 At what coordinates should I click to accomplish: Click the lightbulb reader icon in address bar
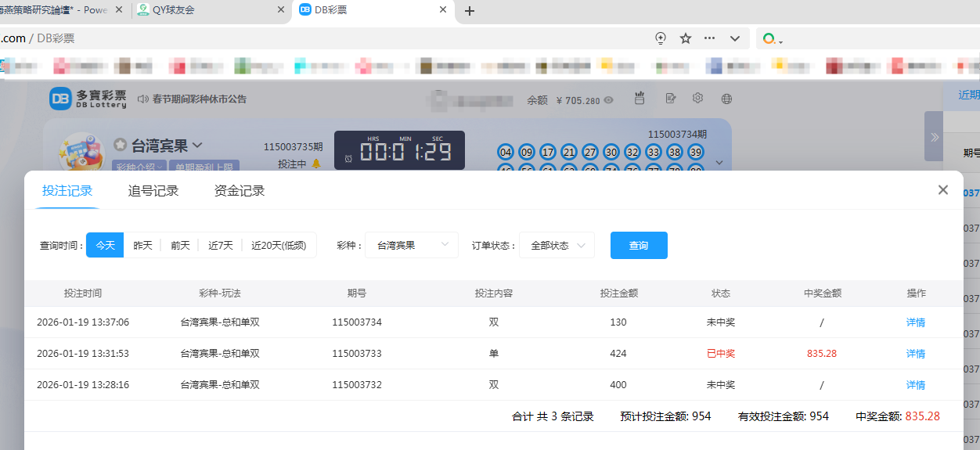pyautogui.click(x=661, y=38)
